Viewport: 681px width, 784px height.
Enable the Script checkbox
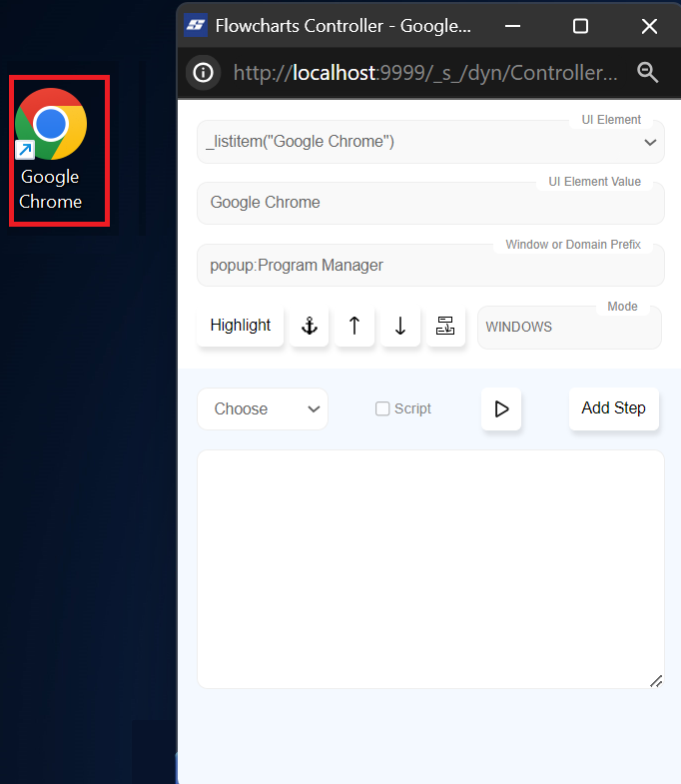382,408
